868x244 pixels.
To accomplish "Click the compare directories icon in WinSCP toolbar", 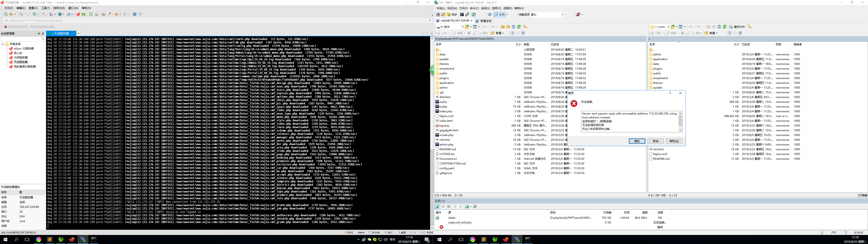I will click(x=438, y=14).
